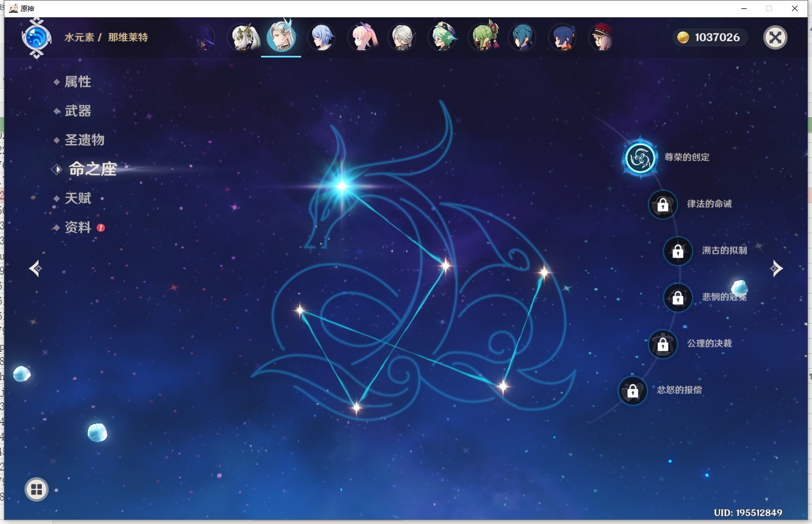The height and width of the screenshot is (524, 812).
Task: Open the locked 律法的命诫 node icon
Action: point(663,205)
